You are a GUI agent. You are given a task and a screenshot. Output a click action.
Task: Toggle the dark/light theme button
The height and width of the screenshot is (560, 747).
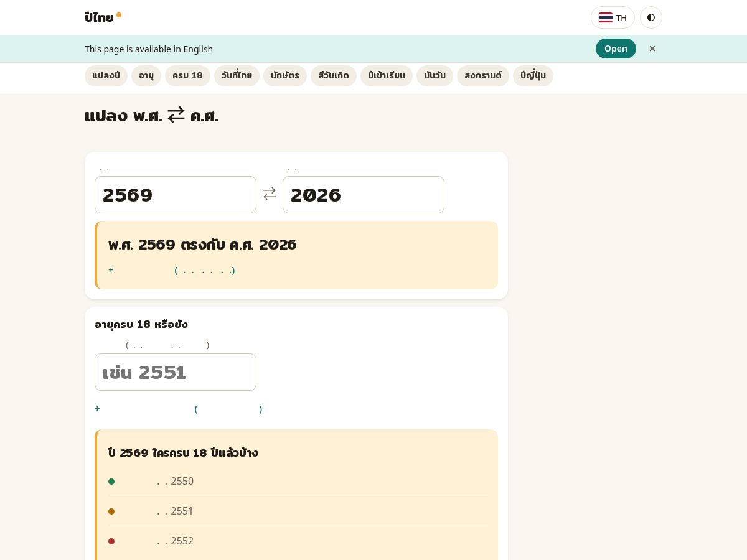(x=651, y=17)
